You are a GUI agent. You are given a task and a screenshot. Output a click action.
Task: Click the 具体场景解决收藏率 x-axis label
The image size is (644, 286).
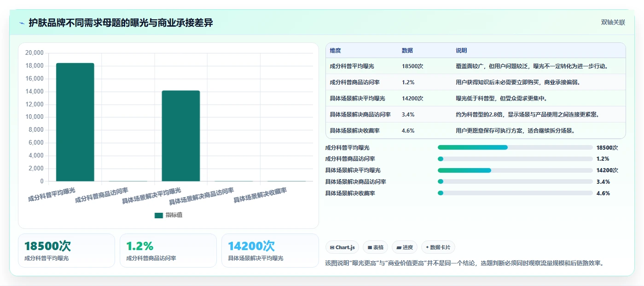pos(260,195)
